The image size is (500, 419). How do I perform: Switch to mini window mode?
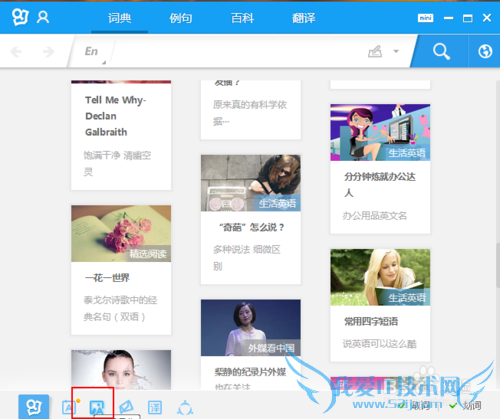tap(426, 18)
